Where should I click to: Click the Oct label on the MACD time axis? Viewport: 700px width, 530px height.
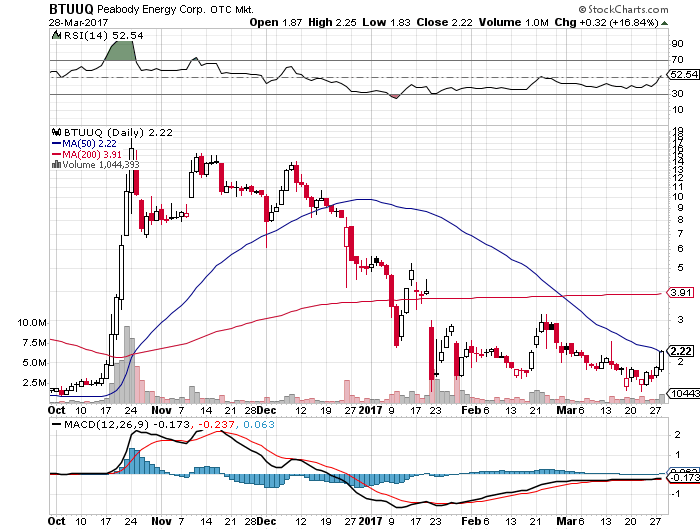(x=57, y=521)
